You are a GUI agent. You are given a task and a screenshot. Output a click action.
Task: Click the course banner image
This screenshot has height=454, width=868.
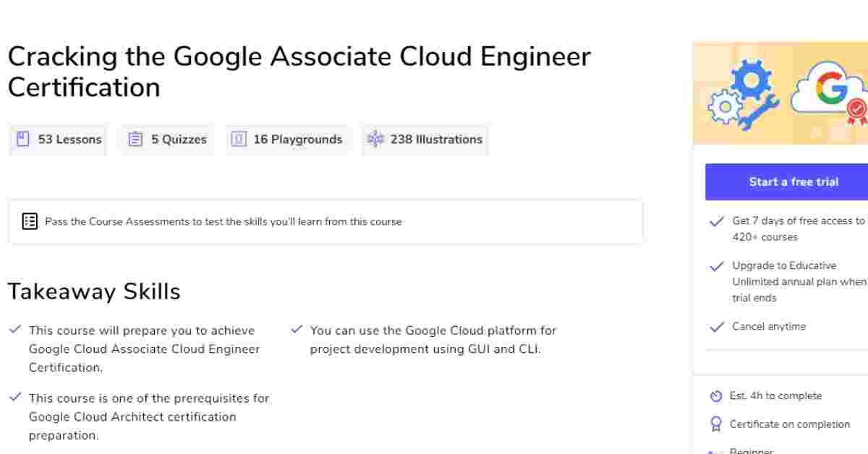[780, 93]
